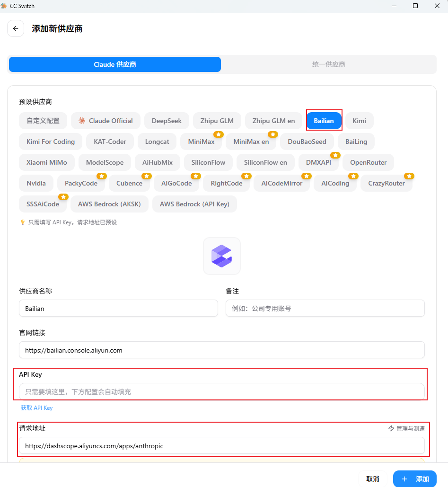Screen dimensions: 448x487
Task: Select the AIGoCode preset
Action: pos(176,183)
